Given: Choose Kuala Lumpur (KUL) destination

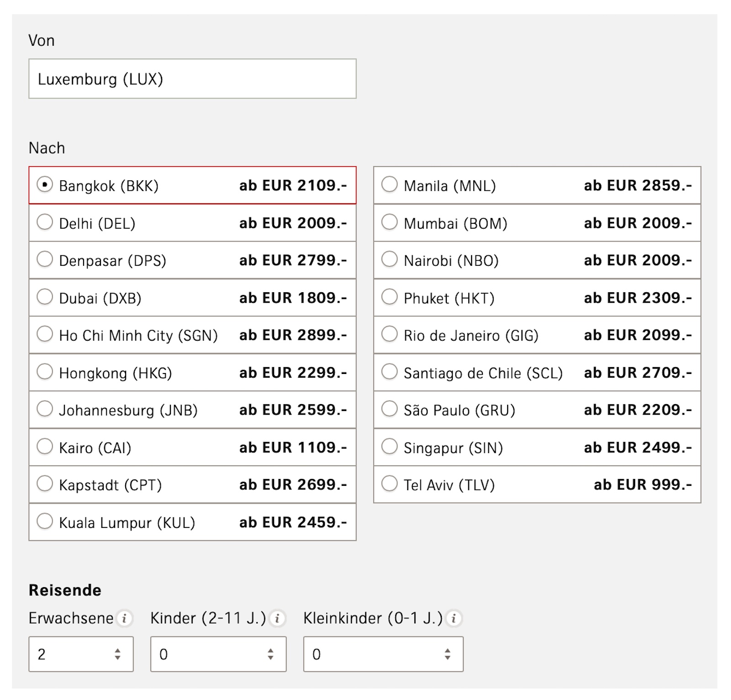Looking at the screenshot, I should click(45, 521).
